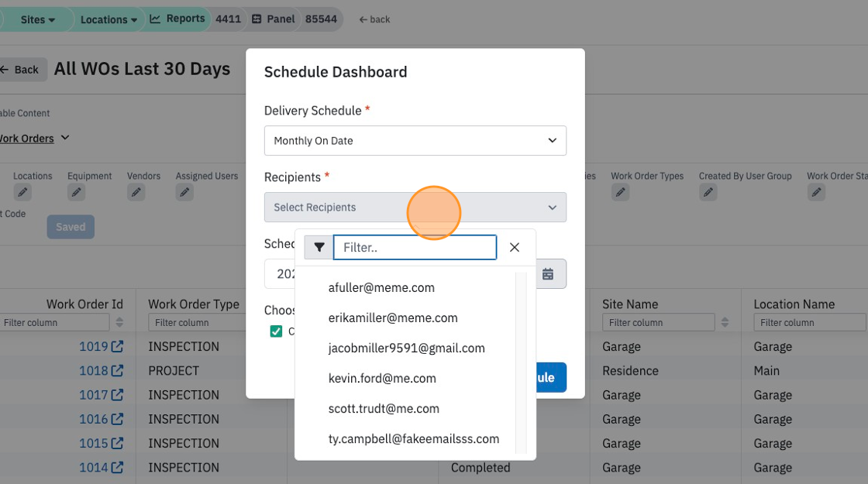Select afuller@meme.com recipient

pos(381,287)
